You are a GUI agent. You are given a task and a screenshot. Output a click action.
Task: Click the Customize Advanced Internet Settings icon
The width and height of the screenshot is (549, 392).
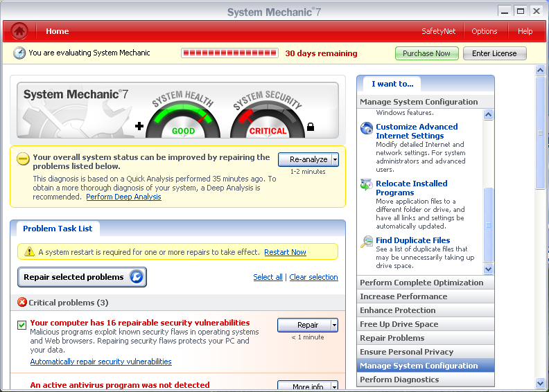tap(367, 128)
